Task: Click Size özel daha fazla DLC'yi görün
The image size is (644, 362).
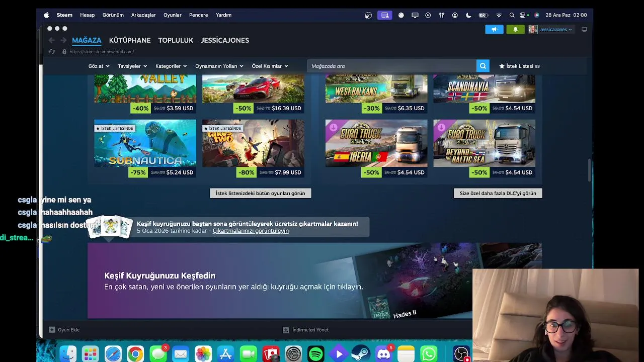Action: 498,193
